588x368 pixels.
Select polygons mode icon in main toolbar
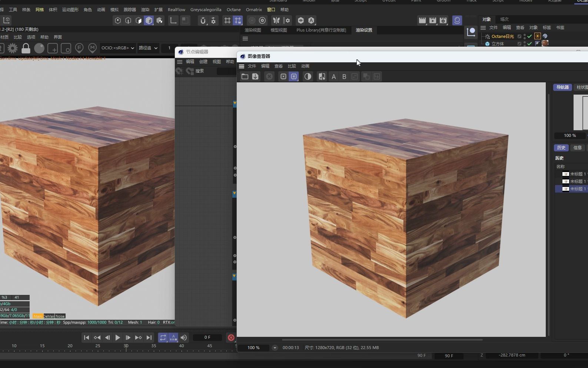click(139, 20)
